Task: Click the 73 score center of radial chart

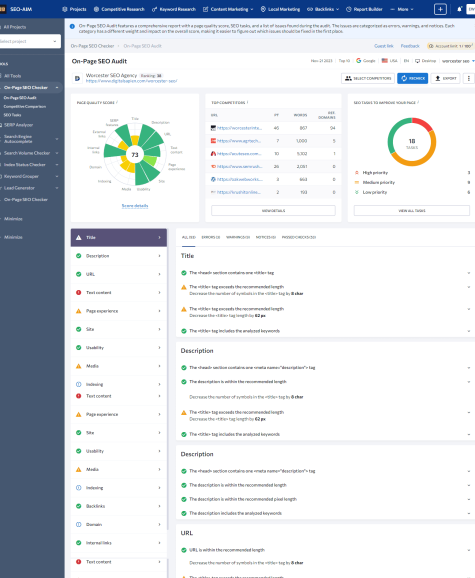Action: 135,155
